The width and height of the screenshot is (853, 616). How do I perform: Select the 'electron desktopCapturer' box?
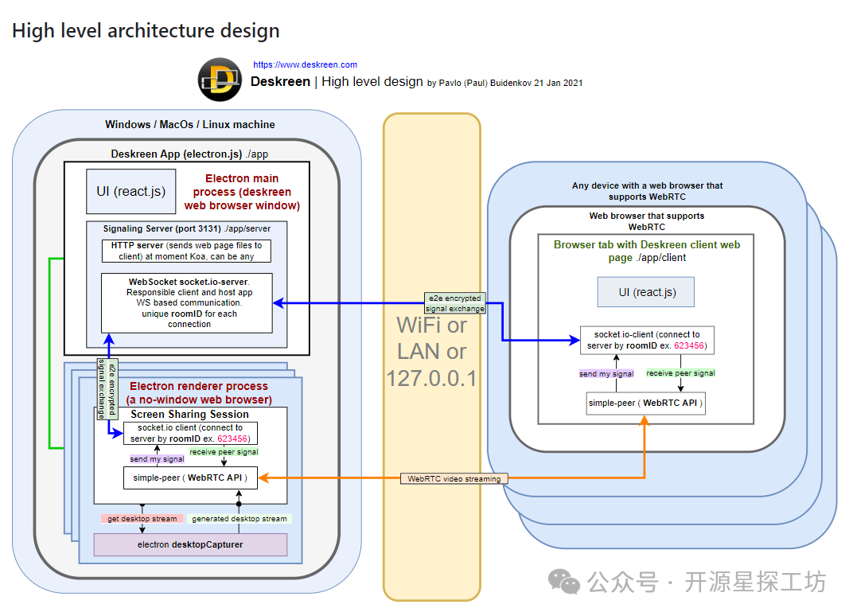pyautogui.click(x=190, y=544)
